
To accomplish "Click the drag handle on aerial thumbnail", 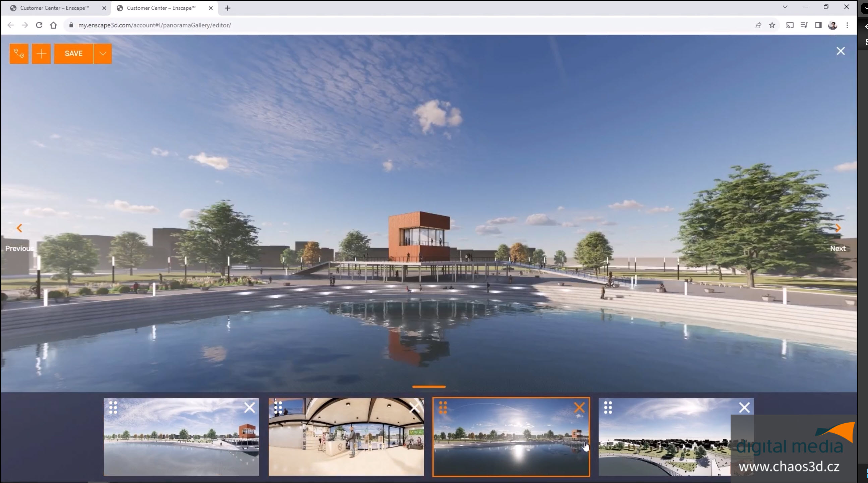I will pos(607,407).
